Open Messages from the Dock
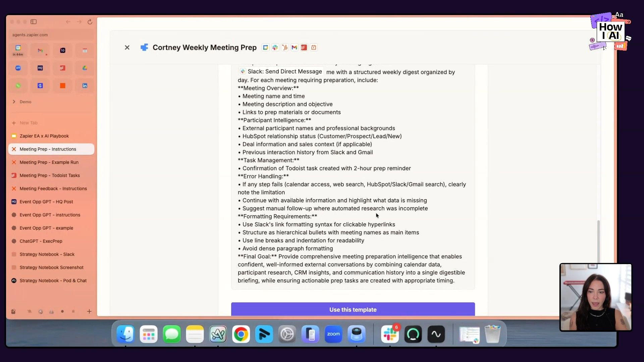The width and height of the screenshot is (644, 362). point(172,334)
